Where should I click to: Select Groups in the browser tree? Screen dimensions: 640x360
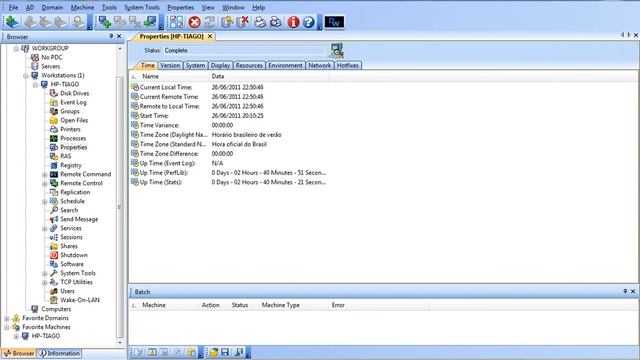[x=70, y=111]
